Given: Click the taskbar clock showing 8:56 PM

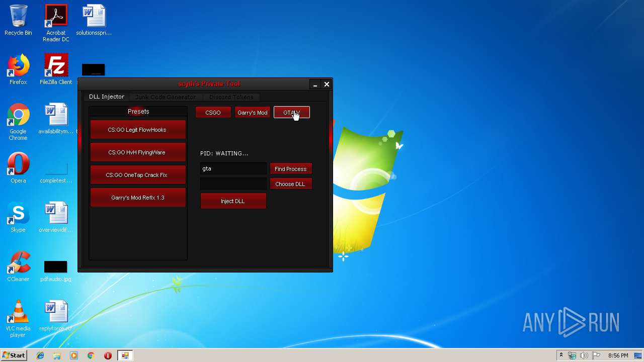Looking at the screenshot, I should (x=618, y=355).
